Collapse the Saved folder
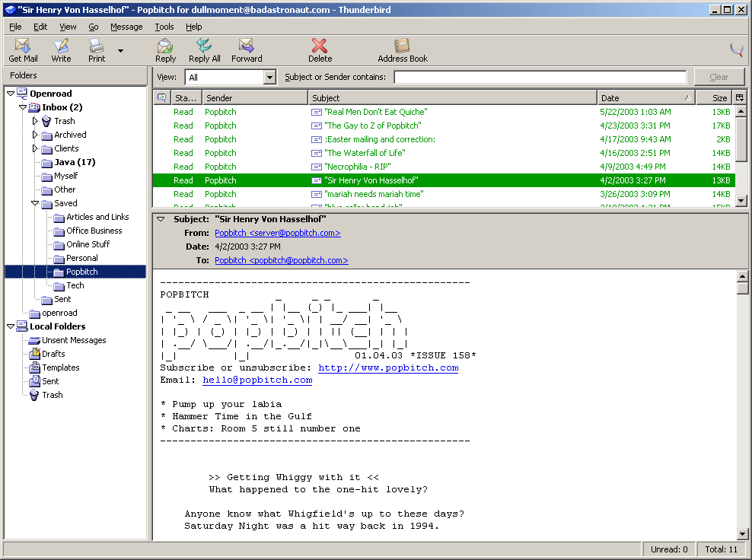The width and height of the screenshot is (752, 560). coord(35,203)
